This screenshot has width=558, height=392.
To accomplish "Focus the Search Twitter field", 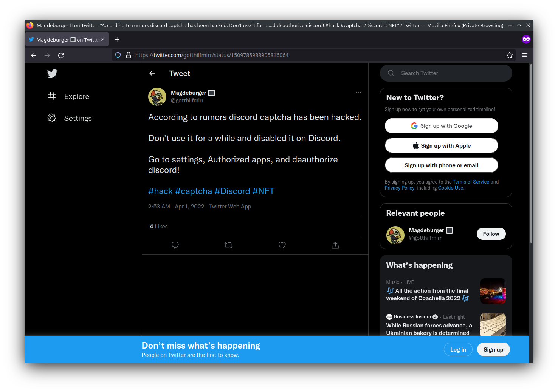I will [x=446, y=73].
